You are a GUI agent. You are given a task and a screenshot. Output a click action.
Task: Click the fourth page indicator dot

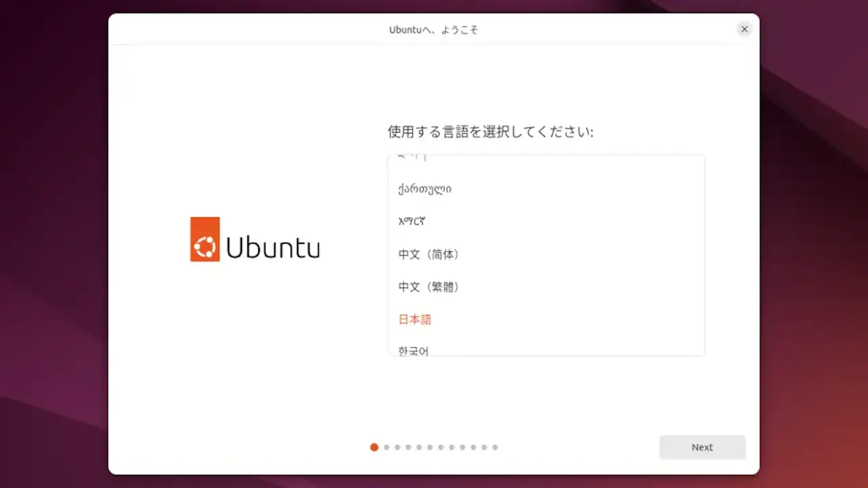click(x=407, y=447)
